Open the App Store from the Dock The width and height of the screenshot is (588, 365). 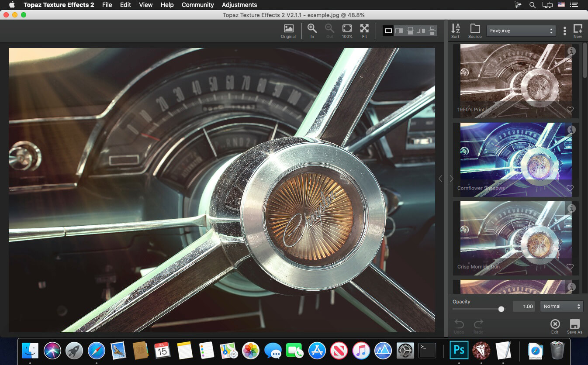(317, 350)
